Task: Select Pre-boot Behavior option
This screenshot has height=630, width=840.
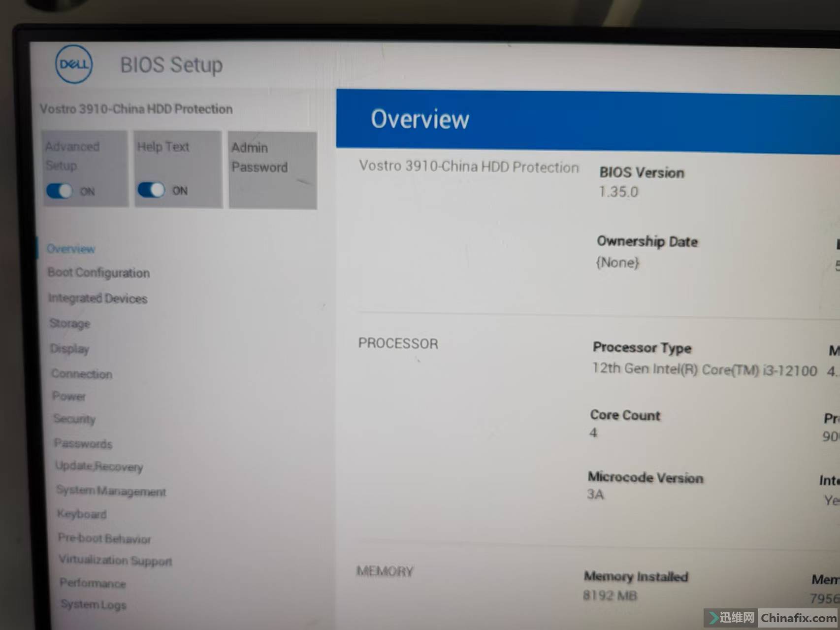Action: coord(104,538)
